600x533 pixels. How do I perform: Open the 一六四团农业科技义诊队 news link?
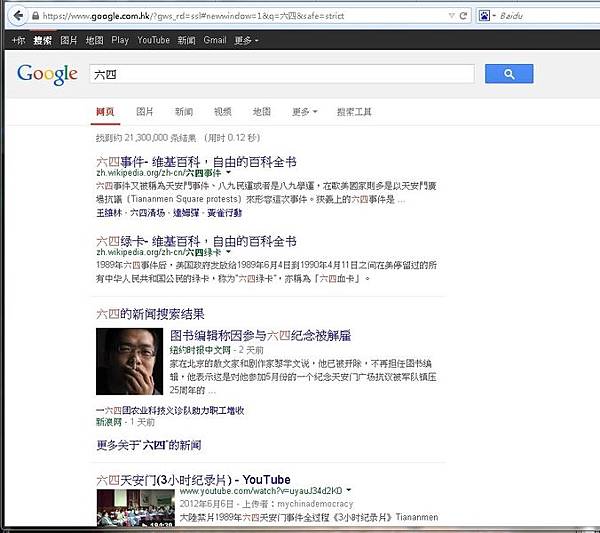click(170, 411)
